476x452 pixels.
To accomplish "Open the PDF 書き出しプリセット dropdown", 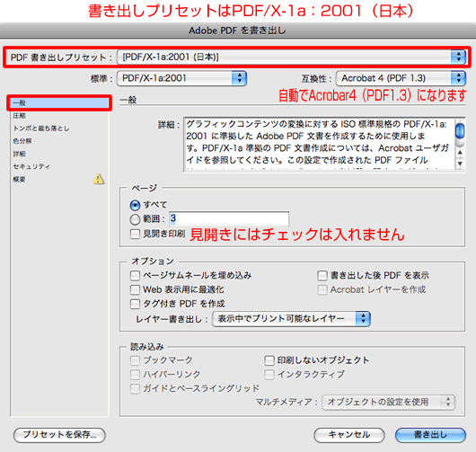I will point(291,57).
